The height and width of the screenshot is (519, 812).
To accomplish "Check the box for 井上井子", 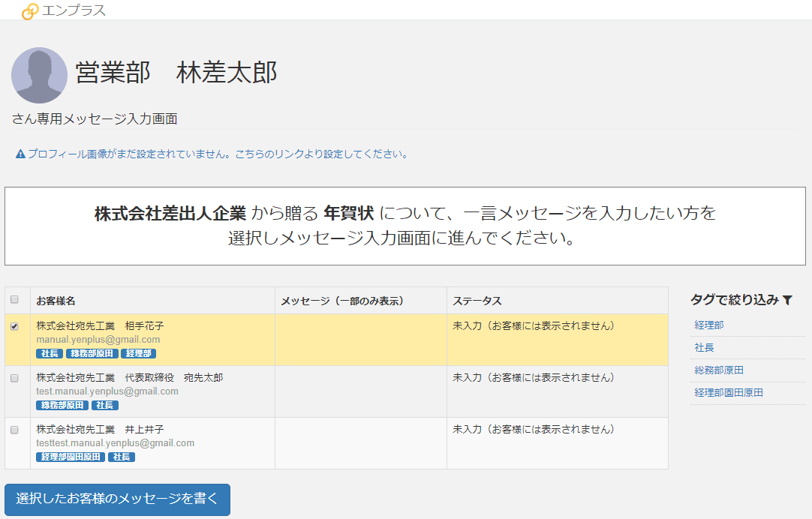I will [x=14, y=430].
